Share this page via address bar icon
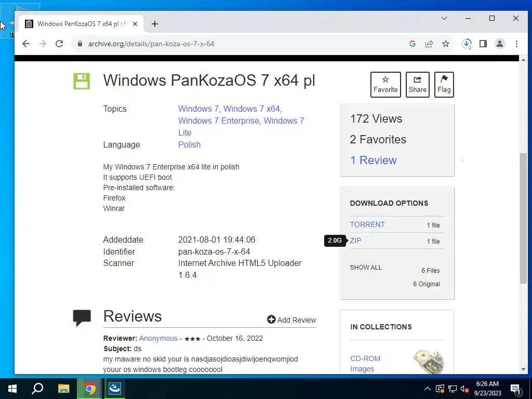Image resolution: width=532 pixels, height=399 pixels. click(x=429, y=44)
